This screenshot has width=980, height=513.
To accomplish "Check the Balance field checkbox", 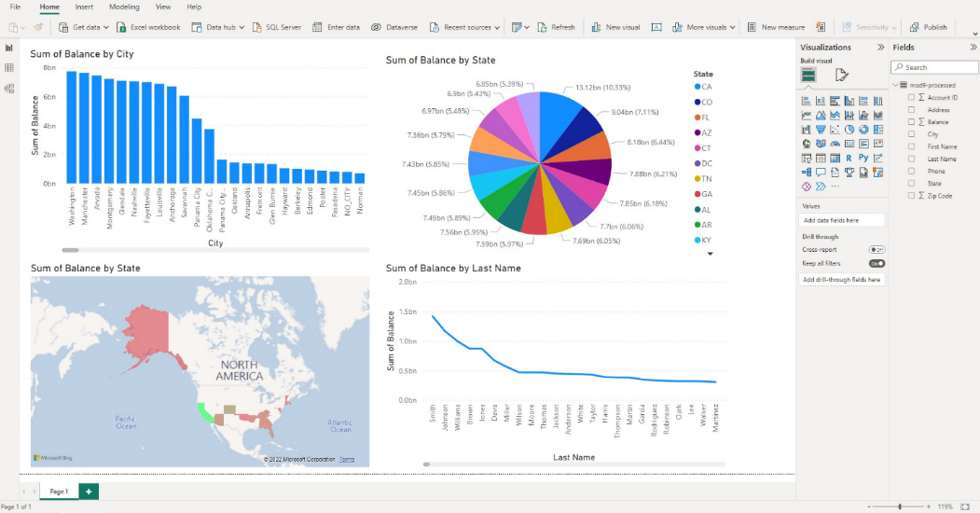I will [x=911, y=122].
